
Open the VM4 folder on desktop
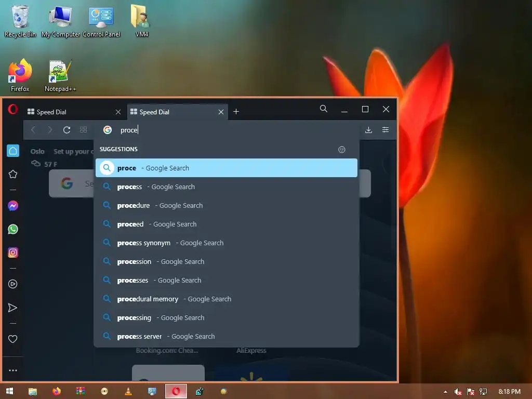tap(141, 21)
